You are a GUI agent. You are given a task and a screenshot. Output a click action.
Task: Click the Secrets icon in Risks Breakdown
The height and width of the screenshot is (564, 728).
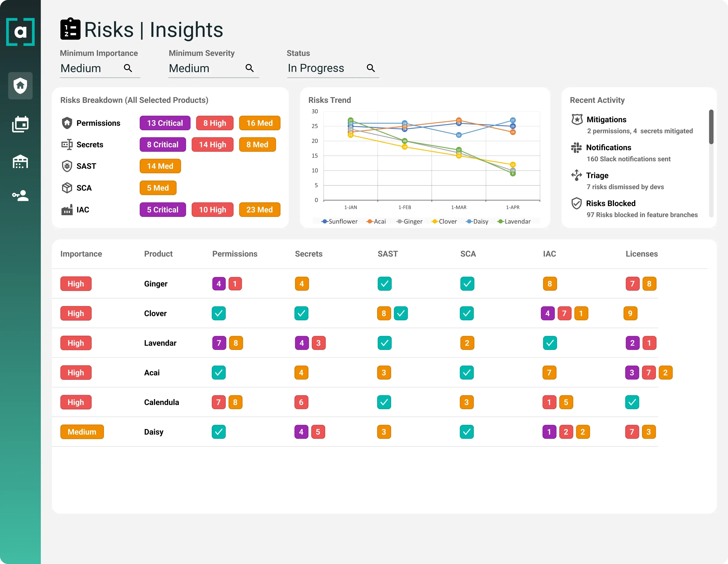[67, 144]
